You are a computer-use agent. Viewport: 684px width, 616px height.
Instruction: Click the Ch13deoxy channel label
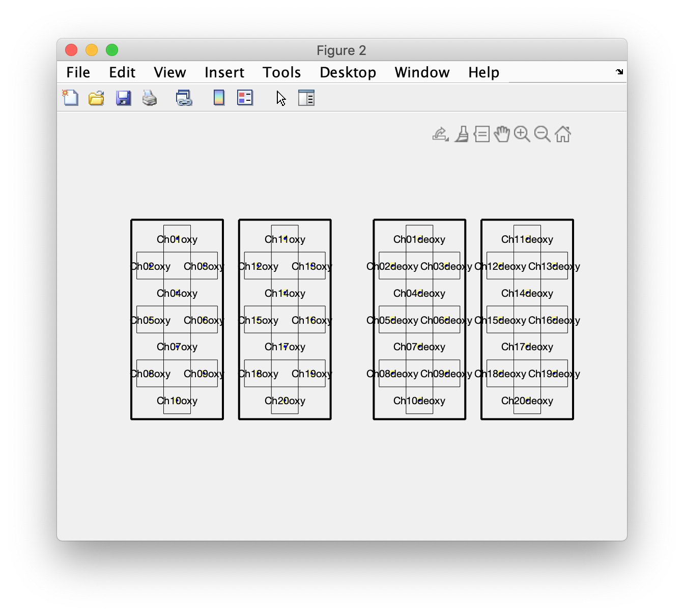554,266
